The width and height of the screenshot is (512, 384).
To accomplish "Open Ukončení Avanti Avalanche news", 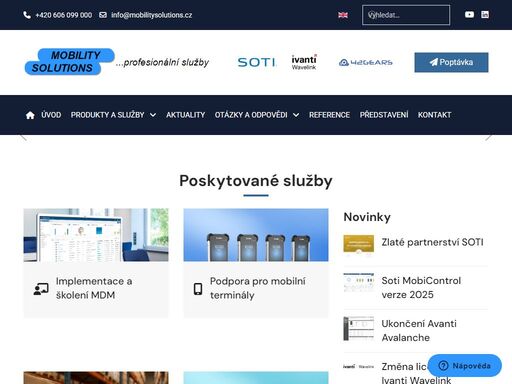I will (x=419, y=331).
